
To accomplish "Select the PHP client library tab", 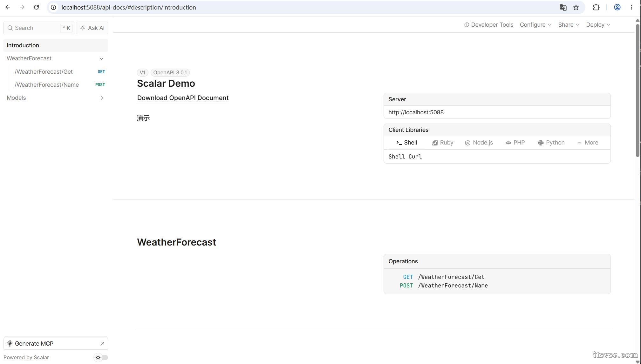I will (515, 143).
